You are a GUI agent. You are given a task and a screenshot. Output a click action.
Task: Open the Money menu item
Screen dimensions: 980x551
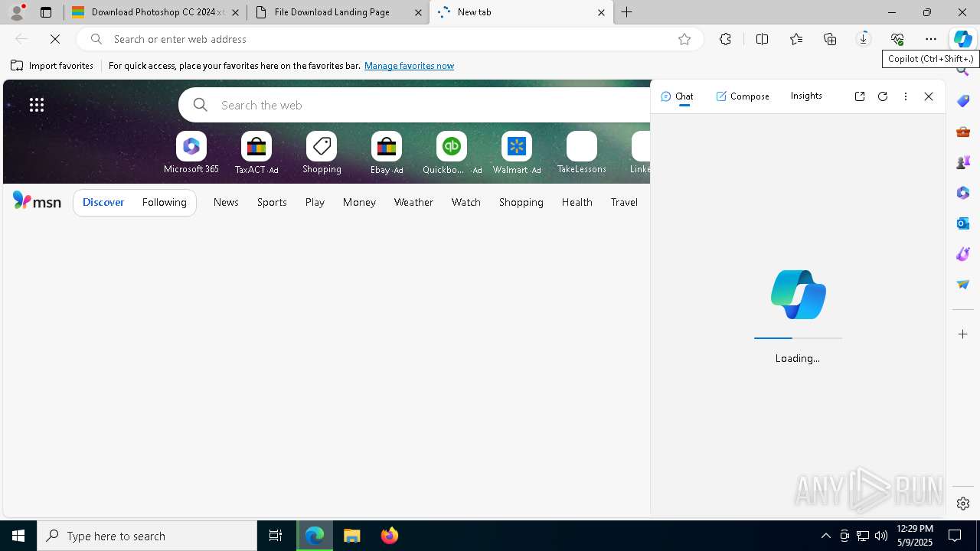point(359,202)
